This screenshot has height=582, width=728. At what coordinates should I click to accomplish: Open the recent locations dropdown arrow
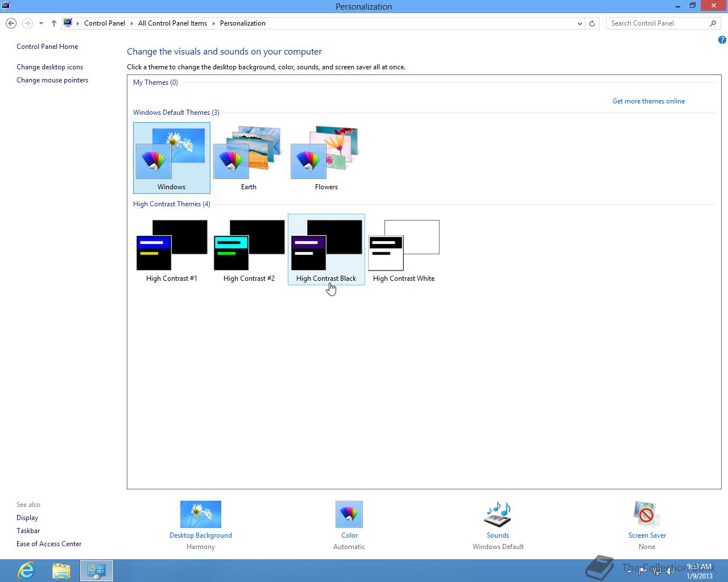pyautogui.click(x=41, y=23)
